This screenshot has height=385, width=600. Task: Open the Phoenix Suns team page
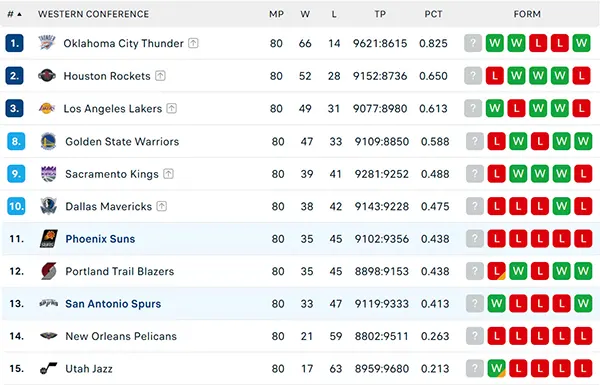(100, 239)
